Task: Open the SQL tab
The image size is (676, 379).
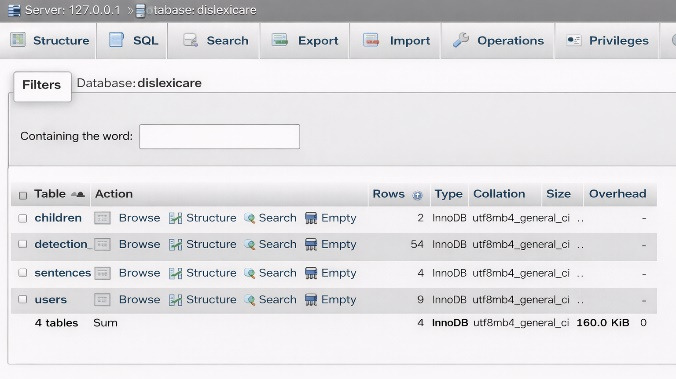Action: [x=132, y=41]
